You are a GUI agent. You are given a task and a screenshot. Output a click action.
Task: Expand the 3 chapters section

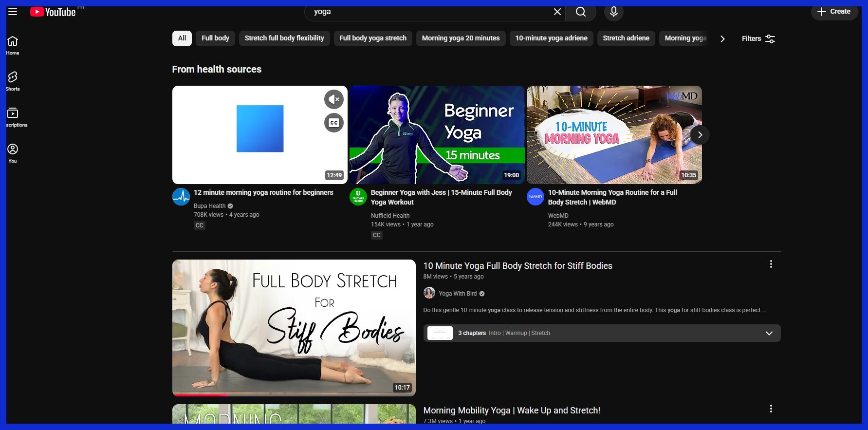pyautogui.click(x=769, y=333)
